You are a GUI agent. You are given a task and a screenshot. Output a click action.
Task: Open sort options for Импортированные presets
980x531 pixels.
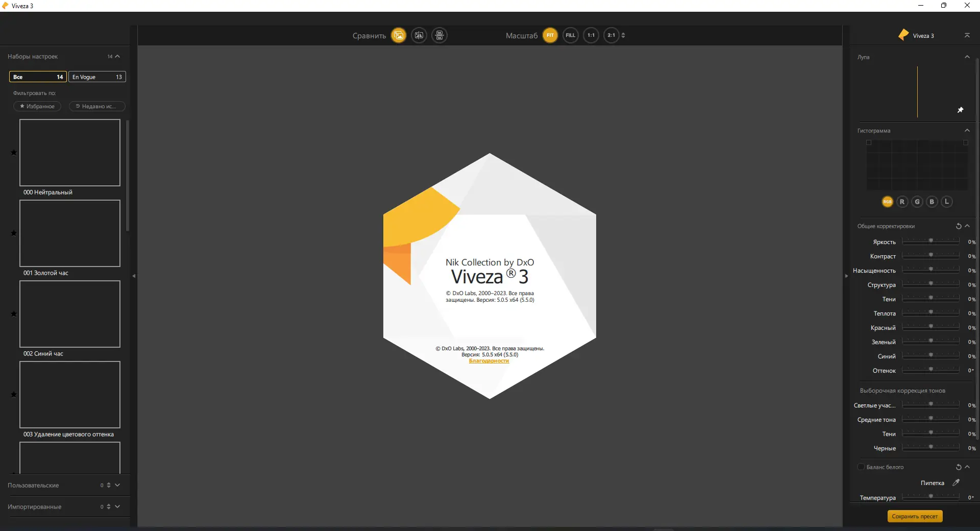tap(109, 506)
